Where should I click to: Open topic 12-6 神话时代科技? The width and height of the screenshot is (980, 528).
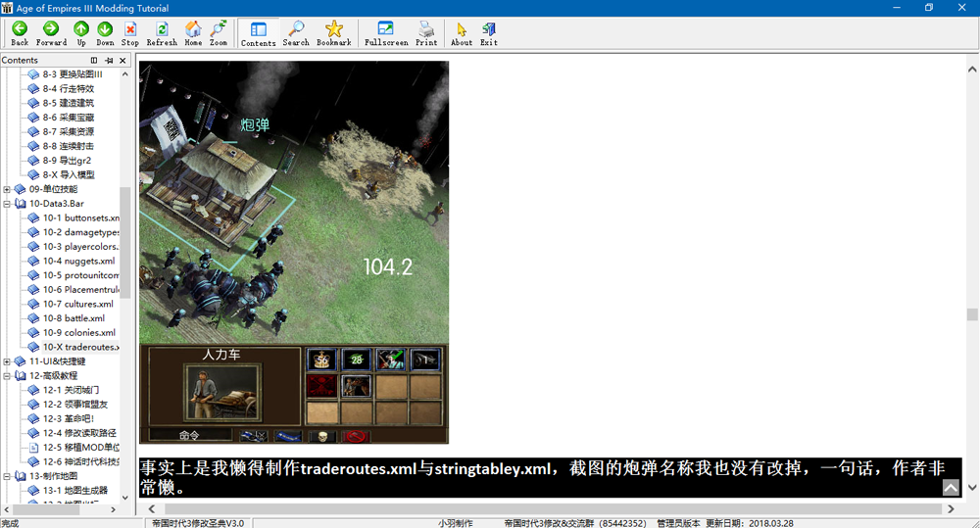tap(80, 462)
